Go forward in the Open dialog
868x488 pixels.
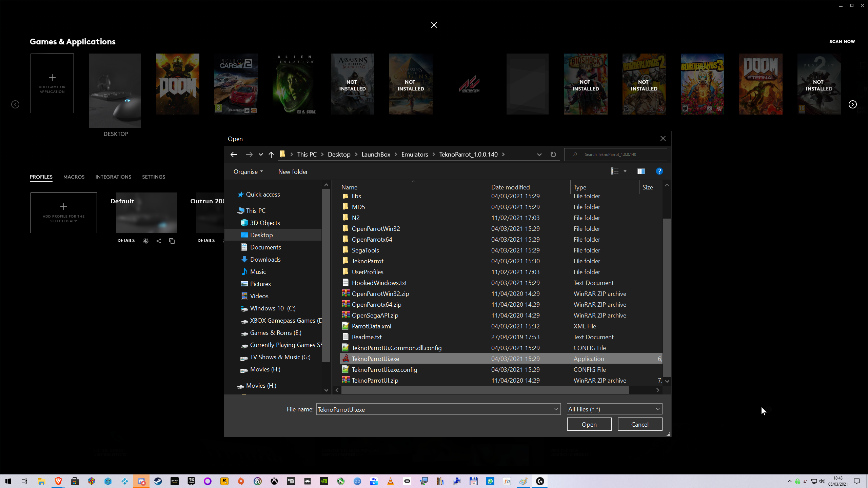pyautogui.click(x=249, y=155)
